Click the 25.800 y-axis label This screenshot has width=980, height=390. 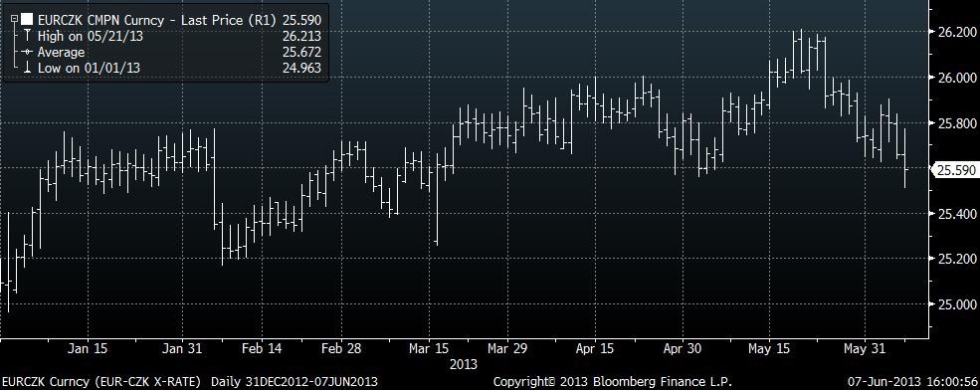[x=956, y=123]
